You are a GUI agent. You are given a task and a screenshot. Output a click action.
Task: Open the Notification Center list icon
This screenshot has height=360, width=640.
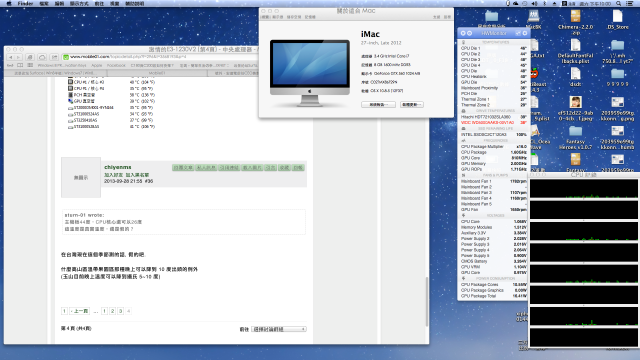pyautogui.click(x=630, y=3)
